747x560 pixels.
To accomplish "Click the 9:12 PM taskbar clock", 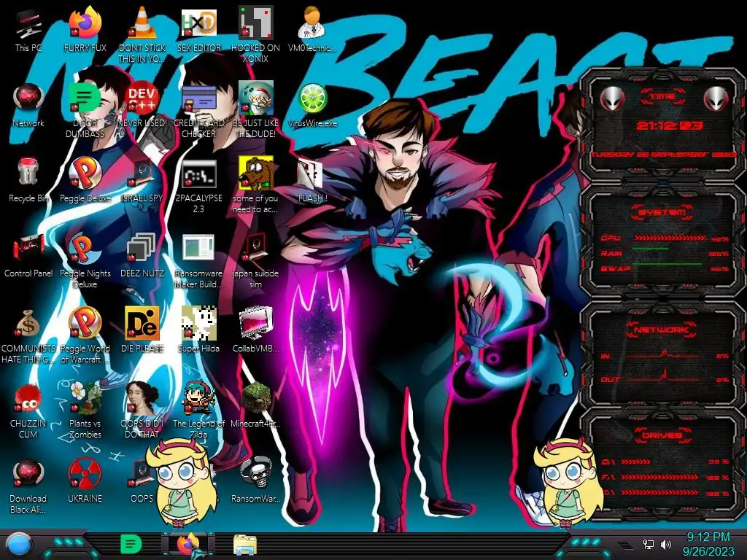I will [708, 544].
